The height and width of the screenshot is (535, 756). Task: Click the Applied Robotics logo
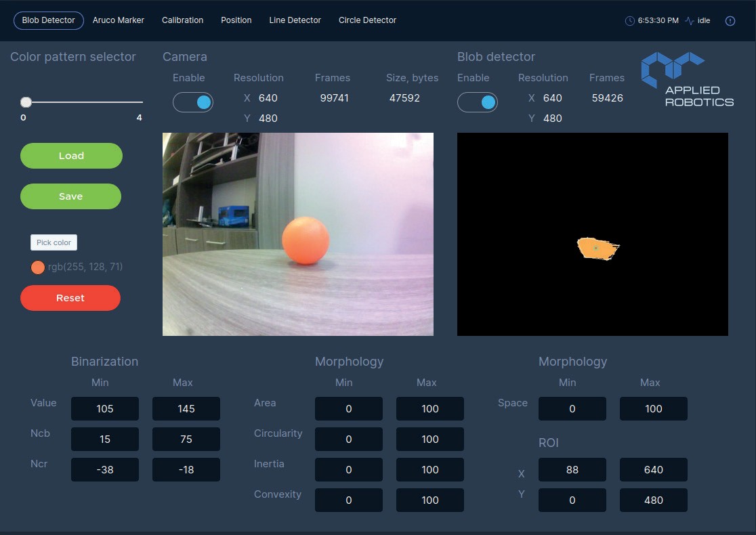[687, 80]
